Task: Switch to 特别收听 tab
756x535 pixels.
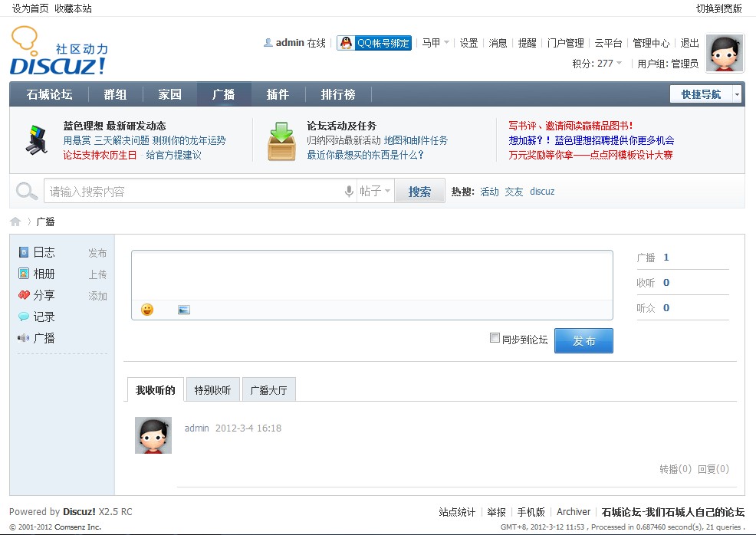Action: (212, 389)
